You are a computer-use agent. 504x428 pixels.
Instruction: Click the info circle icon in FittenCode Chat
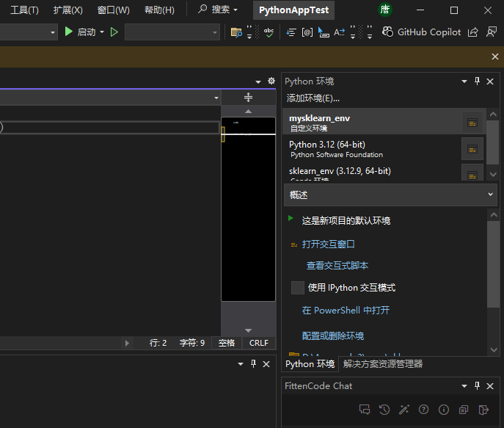(444, 410)
